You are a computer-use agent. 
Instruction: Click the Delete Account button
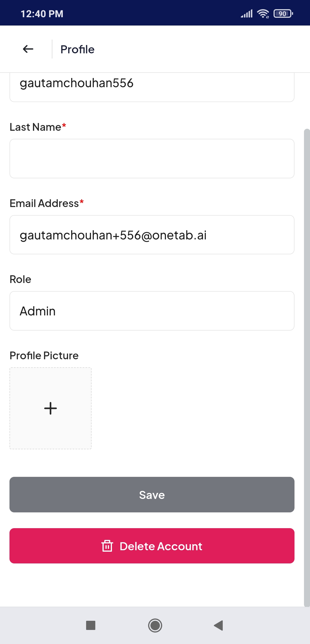point(152,546)
